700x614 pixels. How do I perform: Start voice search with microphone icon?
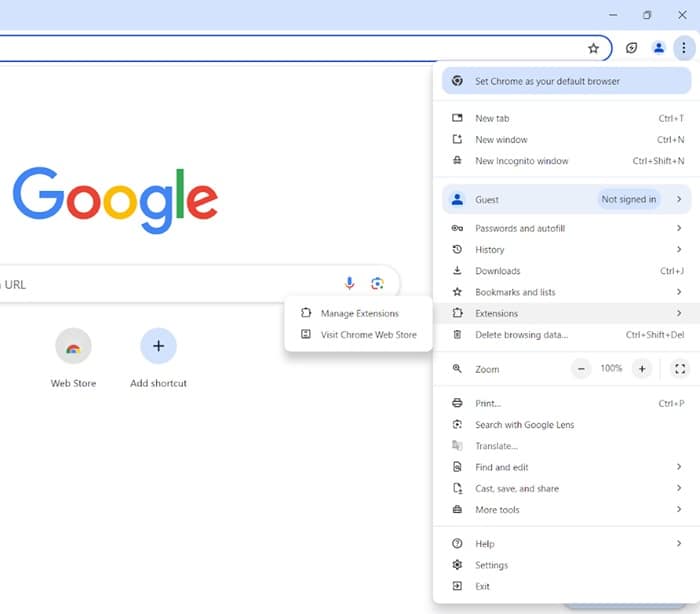coord(350,284)
